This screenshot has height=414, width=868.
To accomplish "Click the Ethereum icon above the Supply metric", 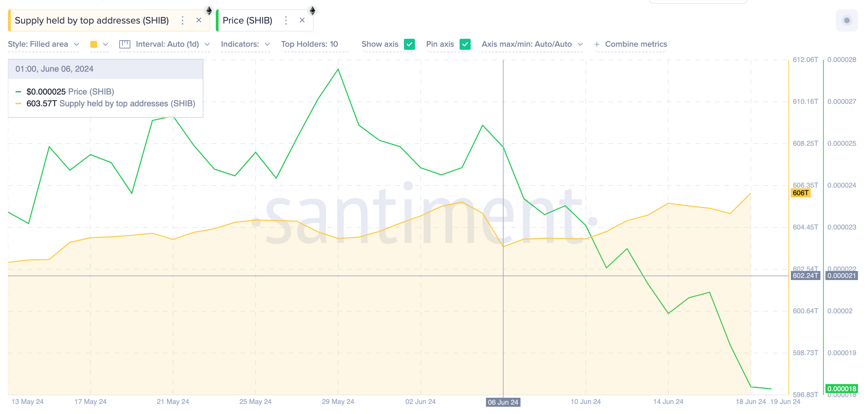I will click(x=209, y=10).
